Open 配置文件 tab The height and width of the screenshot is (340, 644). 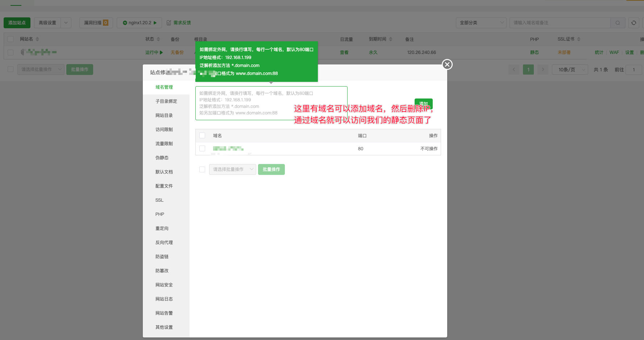[x=166, y=186]
